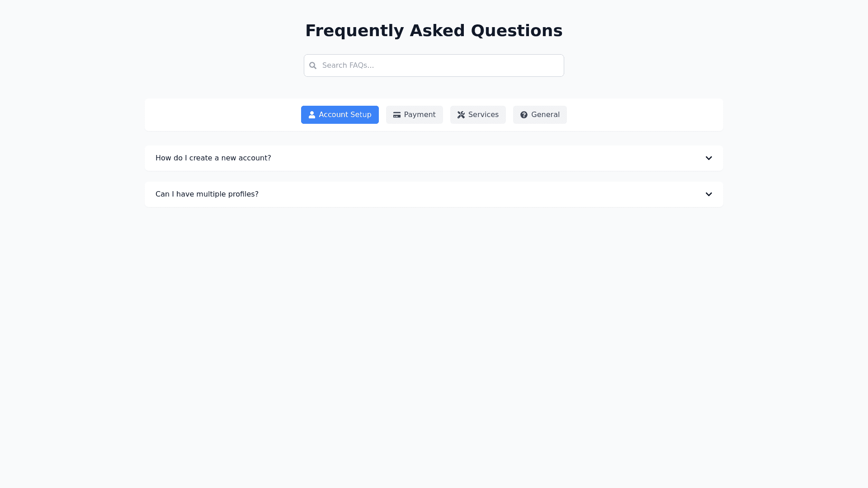Image resolution: width=868 pixels, height=488 pixels.
Task: Click the Frequently Asked Questions heading
Action: pos(434,31)
